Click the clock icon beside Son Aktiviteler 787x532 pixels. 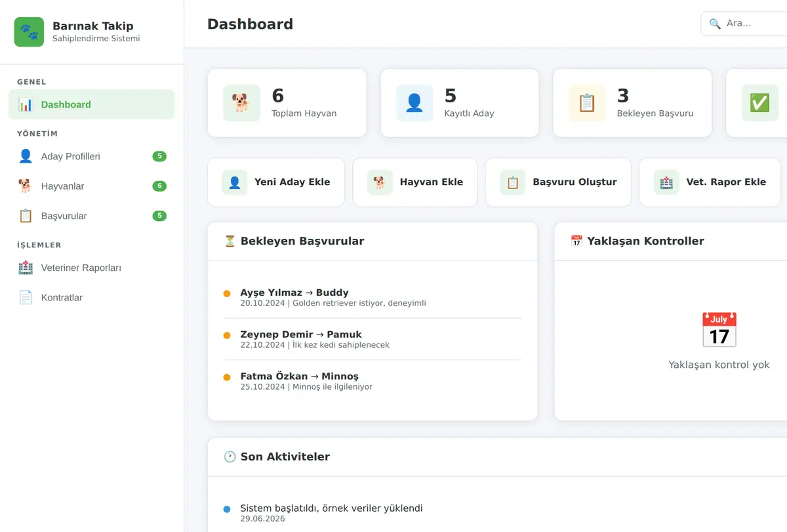(230, 457)
